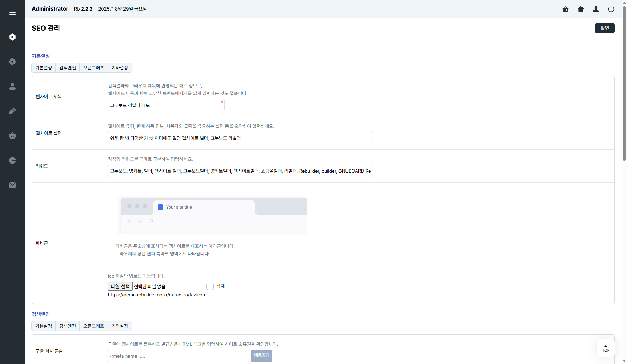Click the 키워드 keywords input field
627x364 pixels.
(x=240, y=171)
